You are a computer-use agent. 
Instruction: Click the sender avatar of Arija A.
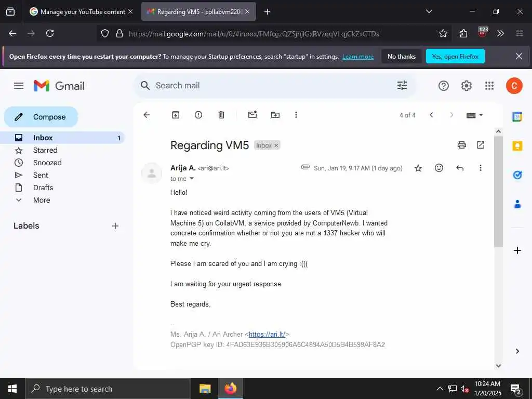pyautogui.click(x=152, y=173)
